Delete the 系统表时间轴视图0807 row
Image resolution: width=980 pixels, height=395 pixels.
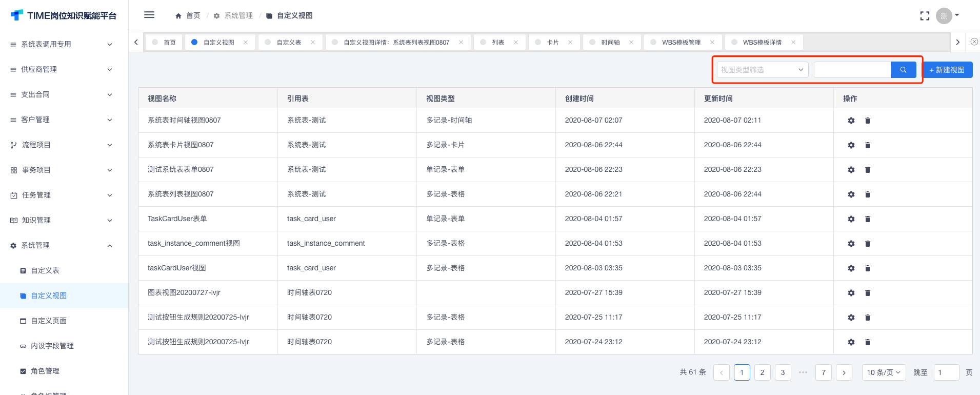coord(868,121)
